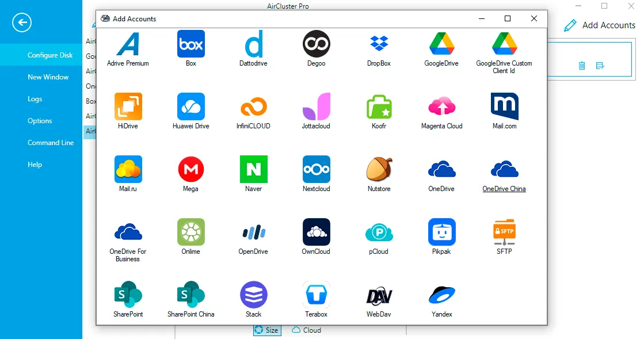Screen dimensions: 644x339
Task: Select the SharePoint China provider
Action: (191, 295)
